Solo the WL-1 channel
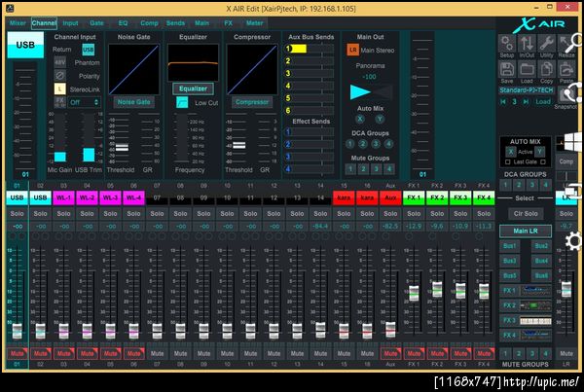584x392 pixels. (63, 214)
